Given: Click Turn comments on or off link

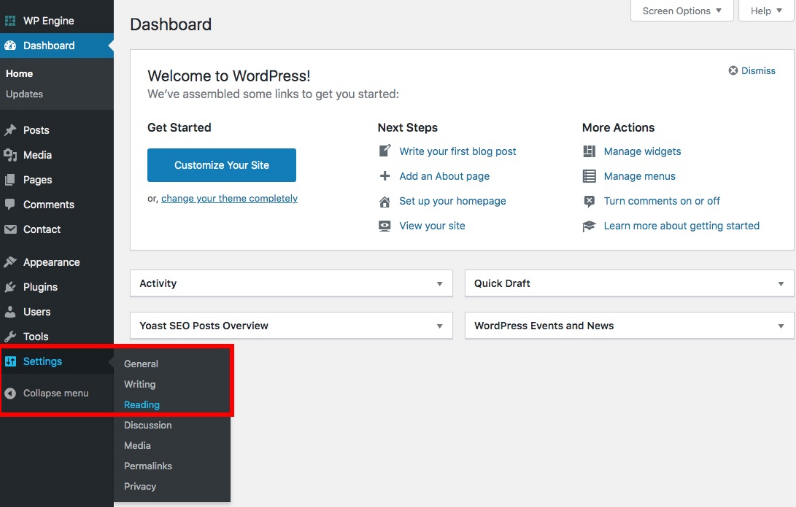Looking at the screenshot, I should pos(661,201).
